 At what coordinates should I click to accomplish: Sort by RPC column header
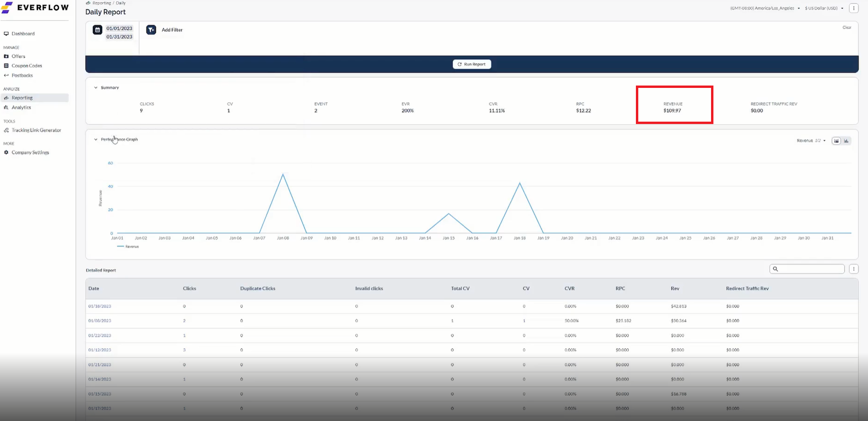point(620,288)
